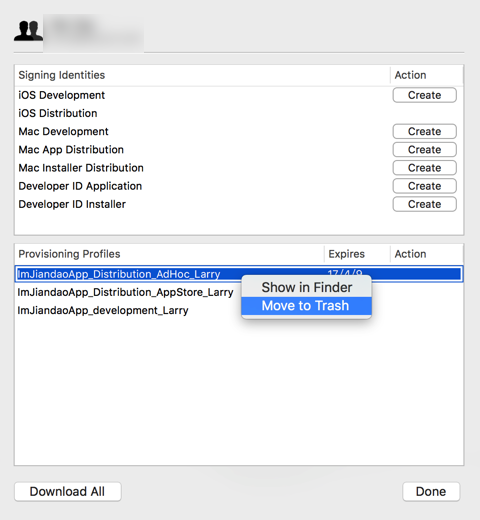Click the team account people icon
480x520 pixels.
[x=28, y=31]
